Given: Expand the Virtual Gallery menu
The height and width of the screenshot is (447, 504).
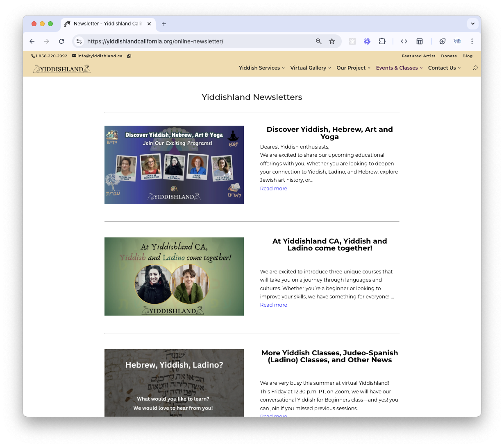Looking at the screenshot, I should point(310,68).
